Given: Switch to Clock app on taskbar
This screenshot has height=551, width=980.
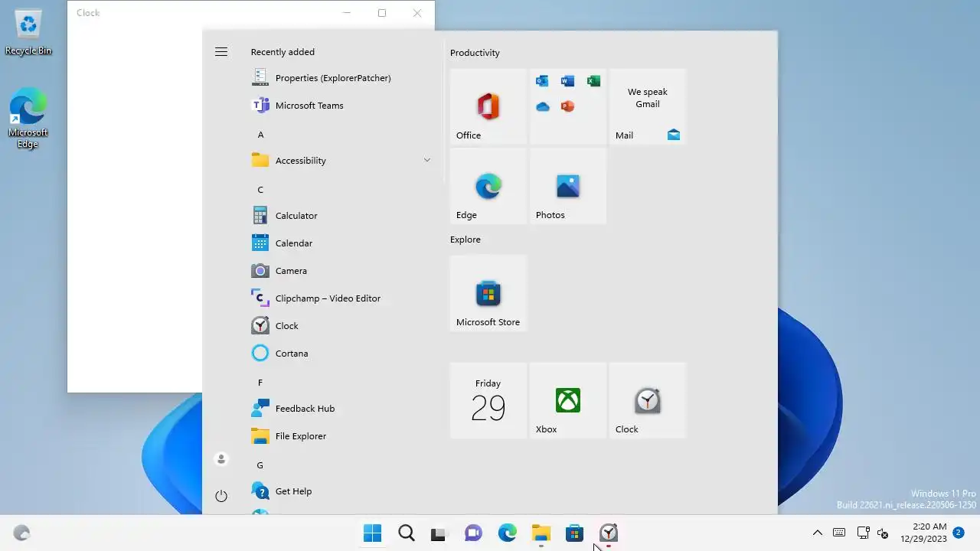Looking at the screenshot, I should pos(609,533).
